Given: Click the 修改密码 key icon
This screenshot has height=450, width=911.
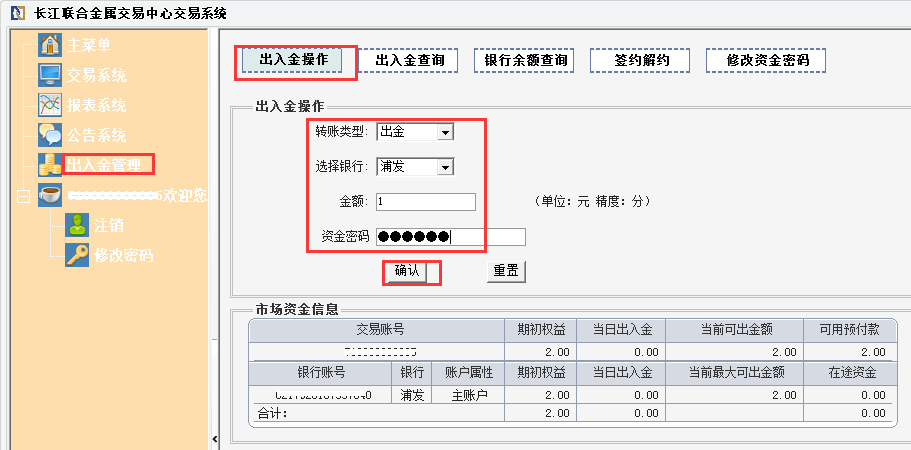Looking at the screenshot, I should 77,255.
